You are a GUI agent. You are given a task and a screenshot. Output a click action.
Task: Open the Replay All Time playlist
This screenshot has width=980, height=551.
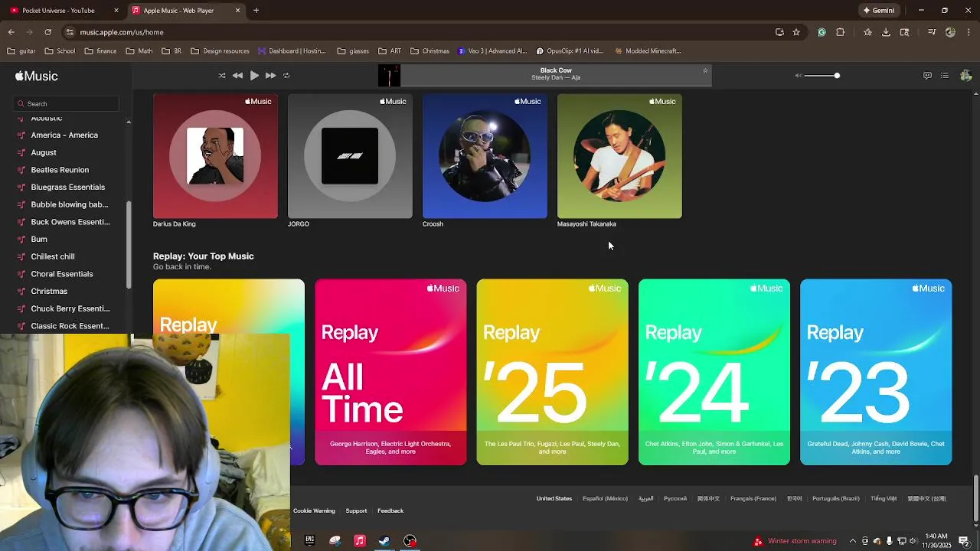point(390,372)
